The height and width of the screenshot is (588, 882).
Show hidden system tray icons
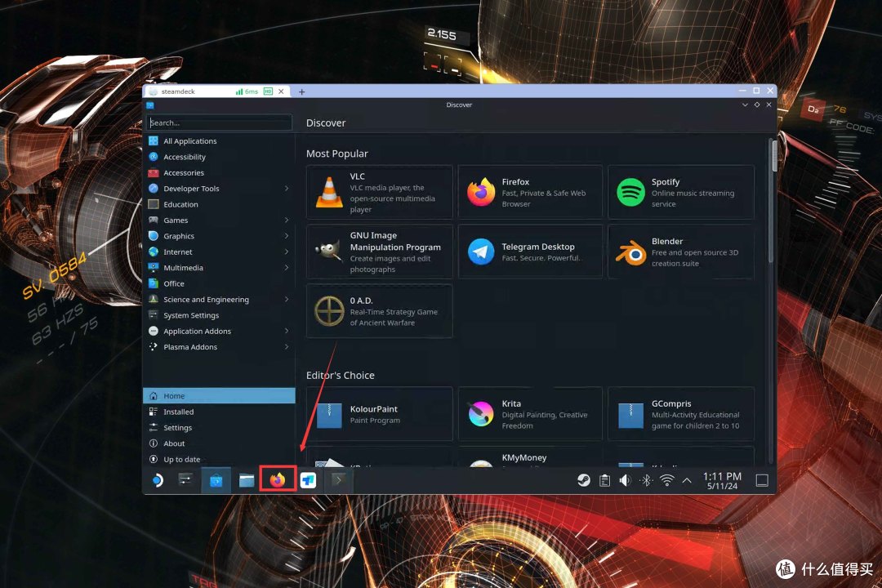(687, 480)
